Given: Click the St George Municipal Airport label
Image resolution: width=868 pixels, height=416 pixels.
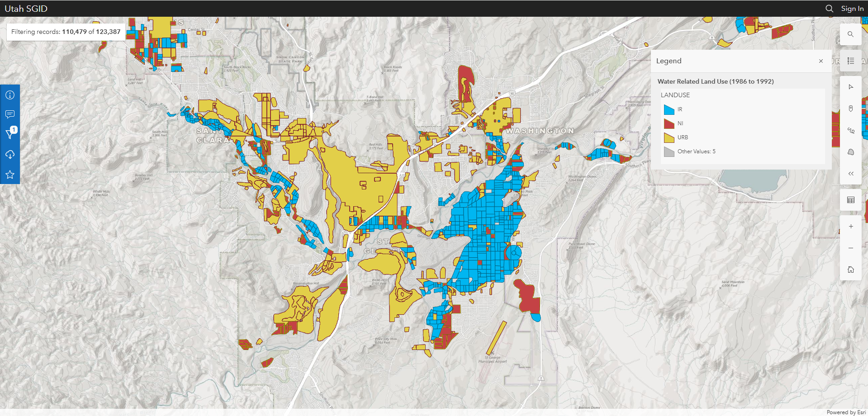Looking at the screenshot, I should click(x=493, y=359).
